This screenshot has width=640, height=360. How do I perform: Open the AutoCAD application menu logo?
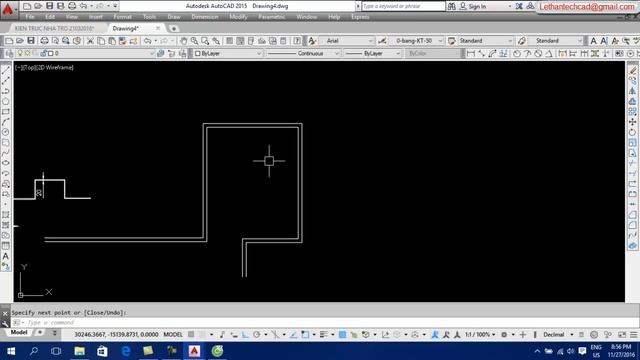(x=8, y=9)
